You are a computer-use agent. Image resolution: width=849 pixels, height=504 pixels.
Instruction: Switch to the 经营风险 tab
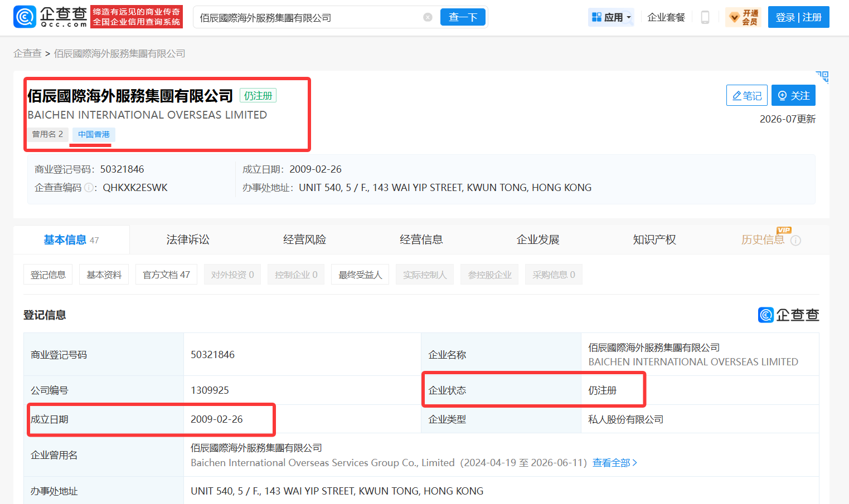point(304,239)
